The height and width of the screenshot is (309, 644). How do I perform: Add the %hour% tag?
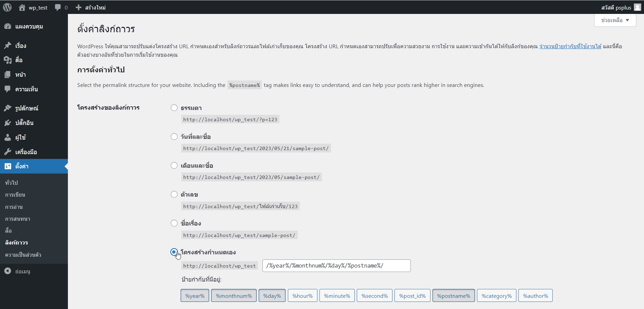click(x=303, y=296)
